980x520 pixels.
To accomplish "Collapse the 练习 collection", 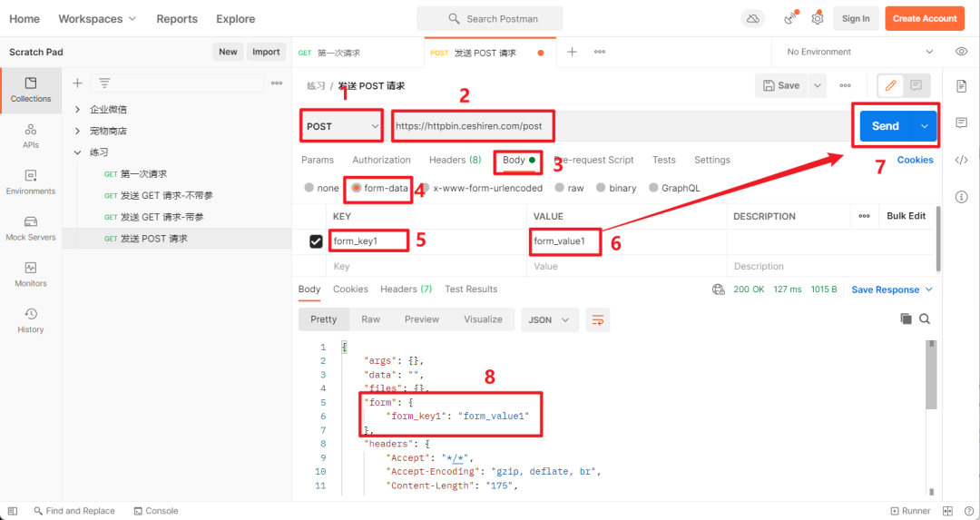I will tap(77, 152).
